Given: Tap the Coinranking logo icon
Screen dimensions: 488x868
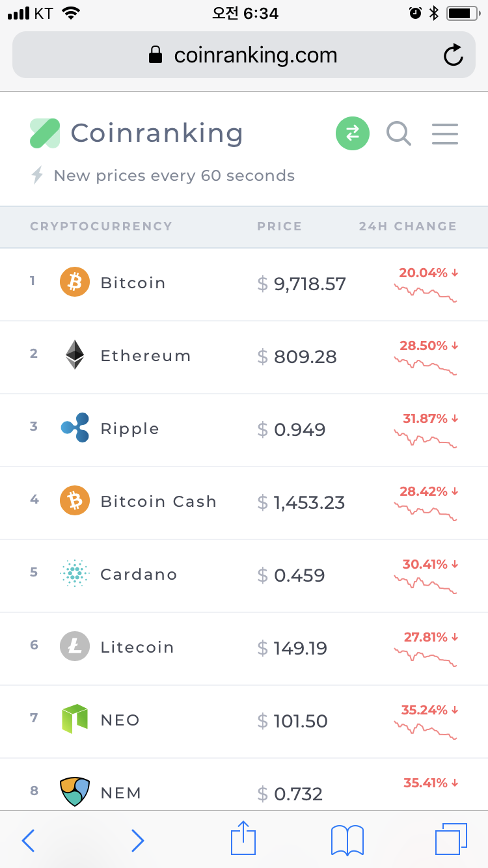Looking at the screenshot, I should (45, 133).
